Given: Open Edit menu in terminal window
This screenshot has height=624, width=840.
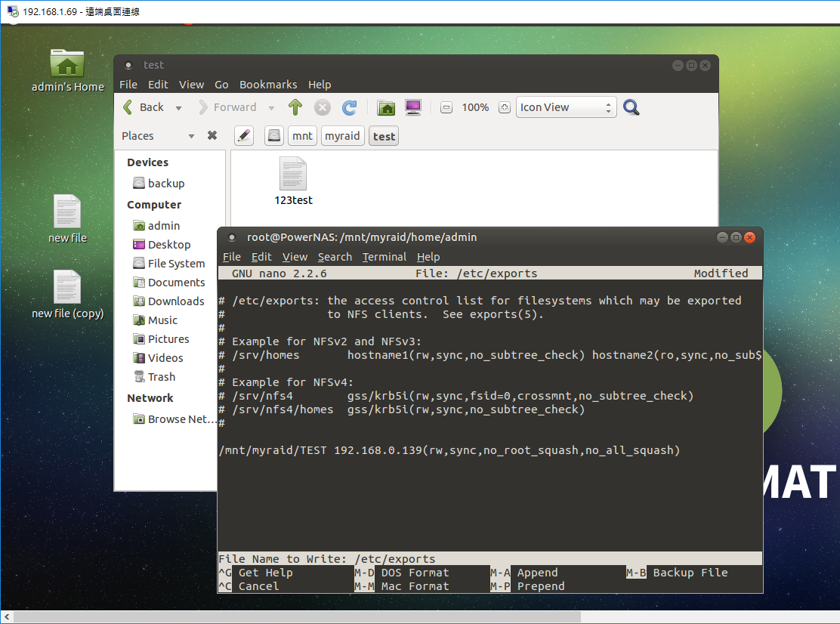Looking at the screenshot, I should point(261,257).
